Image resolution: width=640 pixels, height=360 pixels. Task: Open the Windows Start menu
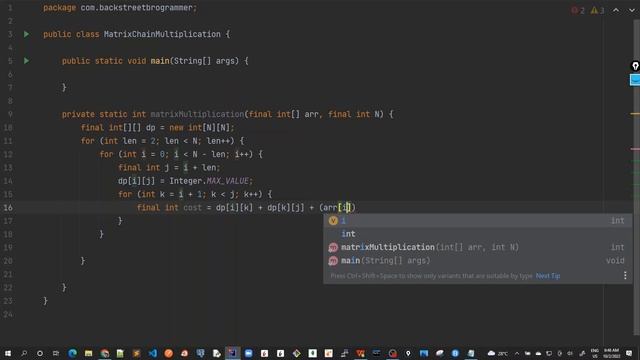[8, 353]
